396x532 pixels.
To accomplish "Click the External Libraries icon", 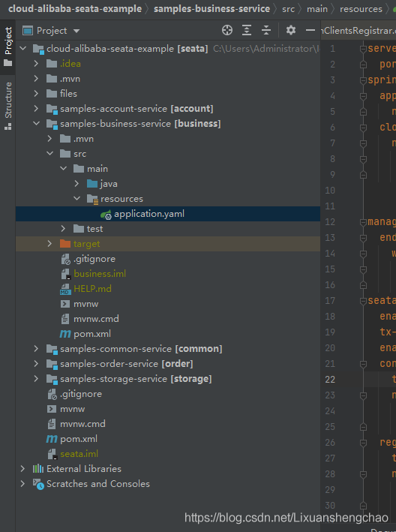I will (x=38, y=469).
